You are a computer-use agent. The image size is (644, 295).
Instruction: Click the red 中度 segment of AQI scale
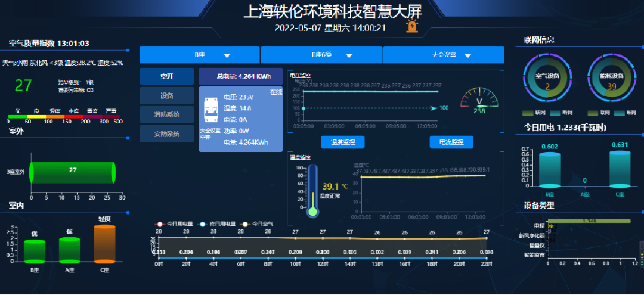click(x=73, y=117)
